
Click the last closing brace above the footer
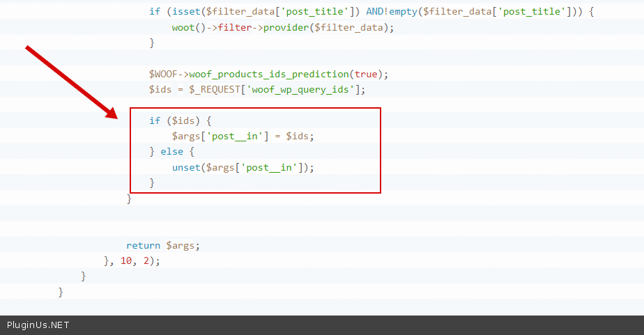click(x=61, y=293)
